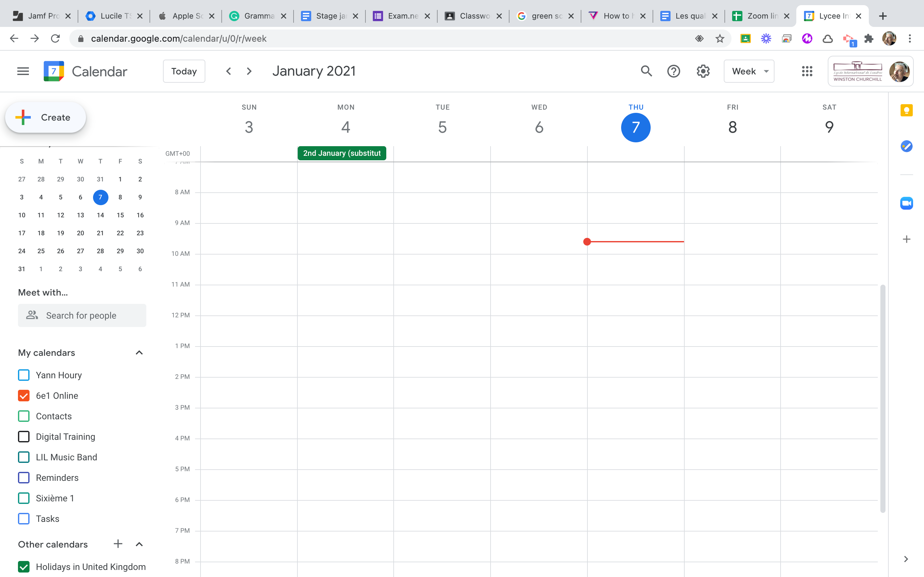Click the Search for people field
Image resolution: width=924 pixels, height=577 pixels.
[82, 316]
